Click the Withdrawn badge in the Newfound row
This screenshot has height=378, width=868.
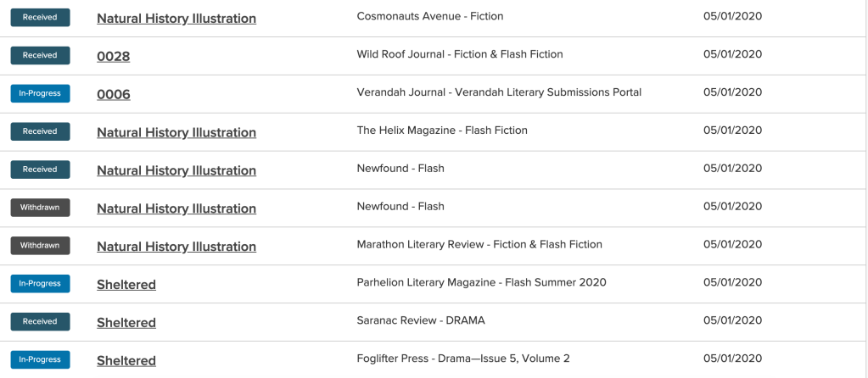(x=40, y=208)
